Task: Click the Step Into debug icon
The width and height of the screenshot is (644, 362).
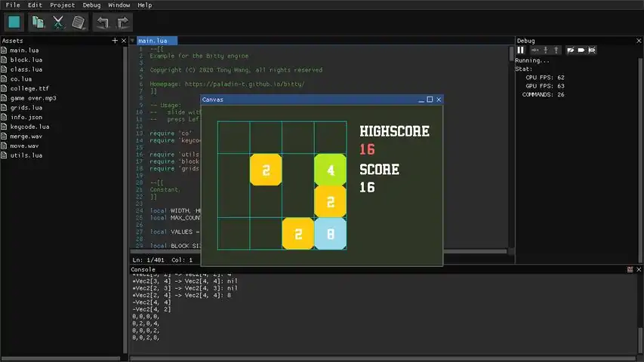Action: point(545,50)
